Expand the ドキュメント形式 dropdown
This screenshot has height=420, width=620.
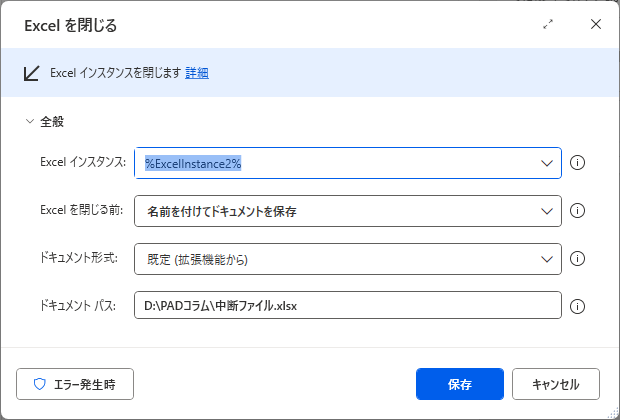(348, 259)
